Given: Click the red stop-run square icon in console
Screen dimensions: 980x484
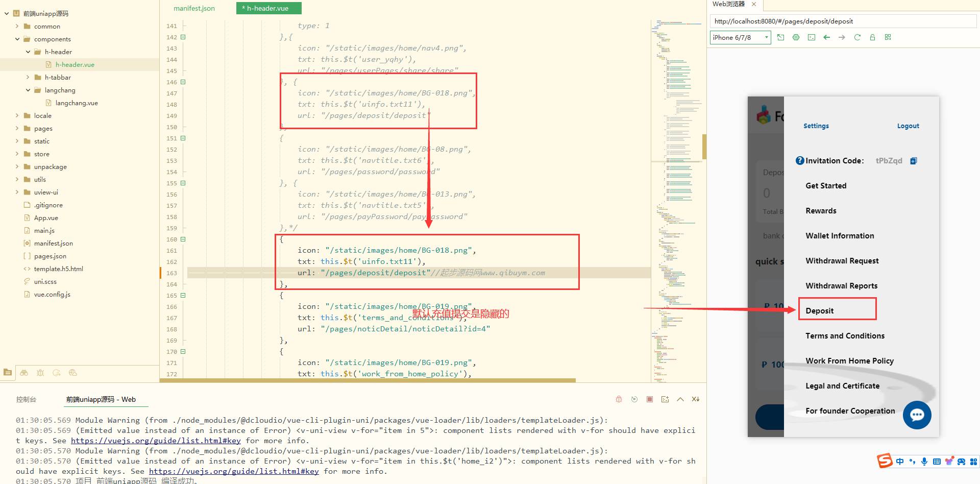Looking at the screenshot, I should (649, 399).
